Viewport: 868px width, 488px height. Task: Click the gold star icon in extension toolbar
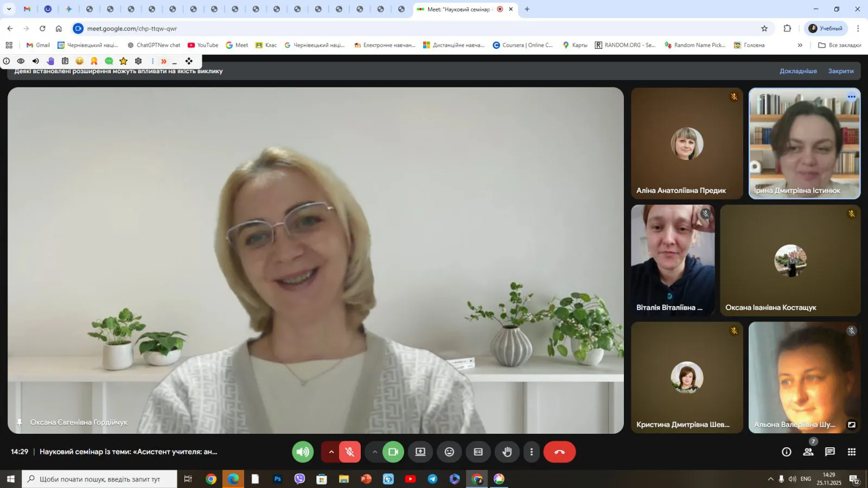pyautogui.click(x=124, y=61)
